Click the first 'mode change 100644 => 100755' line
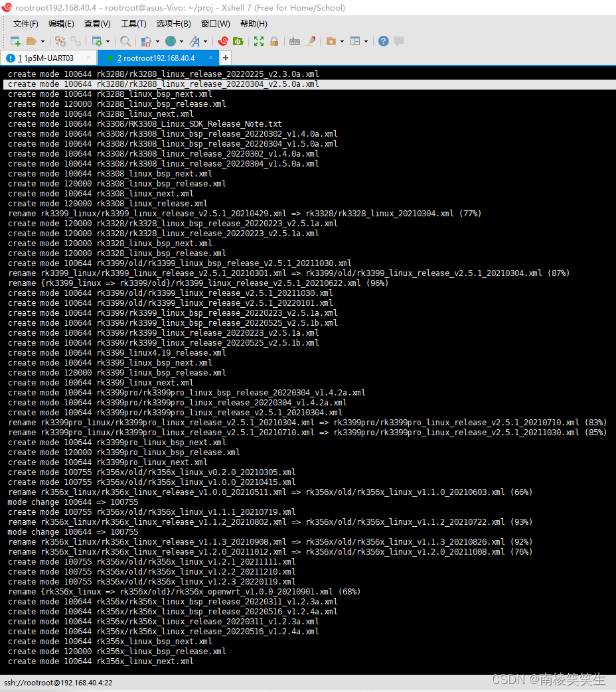The height and width of the screenshot is (692, 616). [73, 502]
